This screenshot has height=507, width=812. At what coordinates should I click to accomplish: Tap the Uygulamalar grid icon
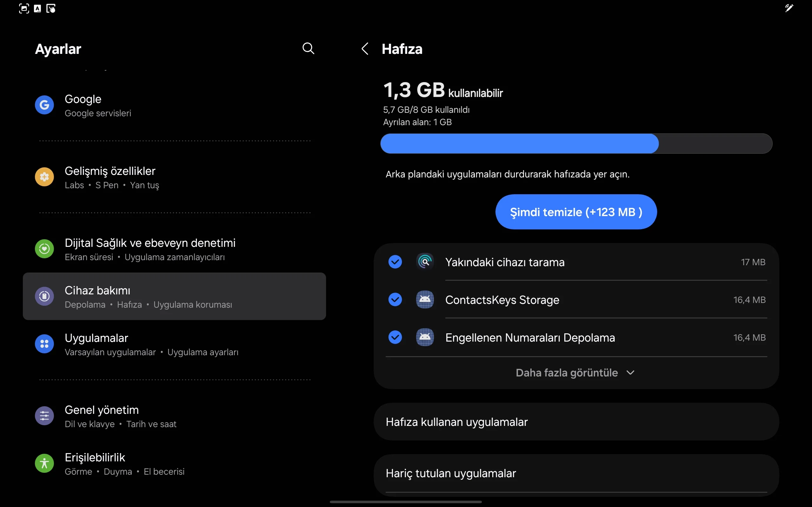[44, 344]
